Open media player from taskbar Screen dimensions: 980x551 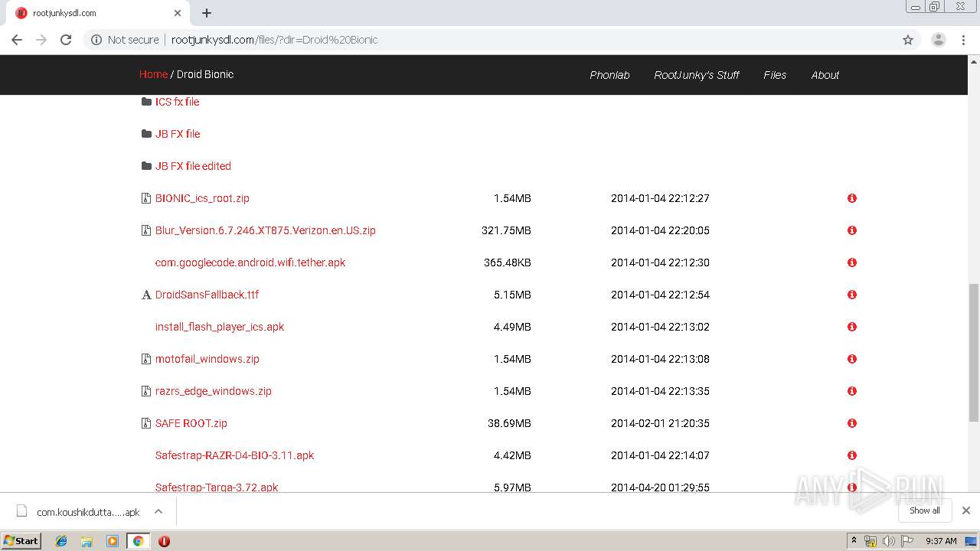[x=113, y=541]
